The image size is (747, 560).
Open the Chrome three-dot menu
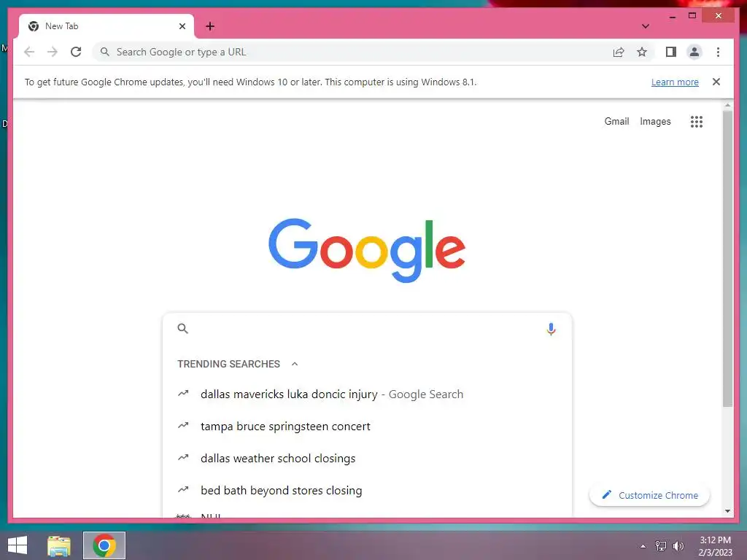(718, 52)
